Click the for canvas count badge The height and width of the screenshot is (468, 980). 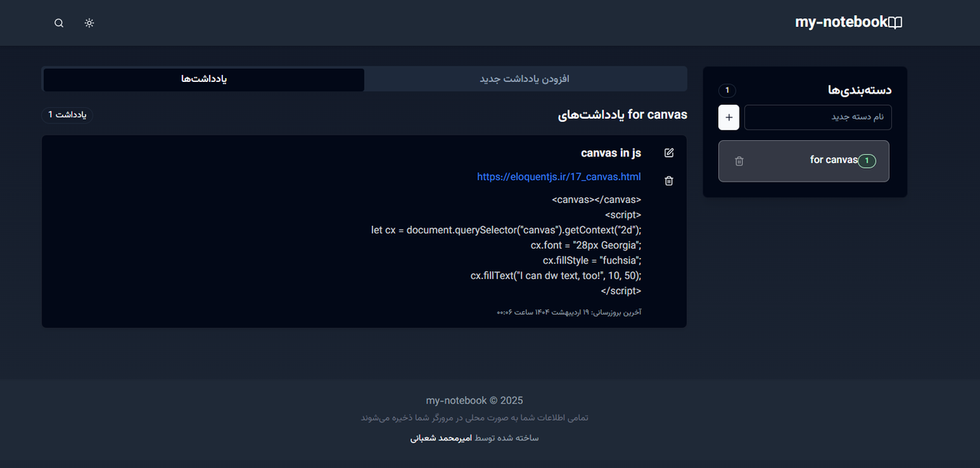point(867,161)
